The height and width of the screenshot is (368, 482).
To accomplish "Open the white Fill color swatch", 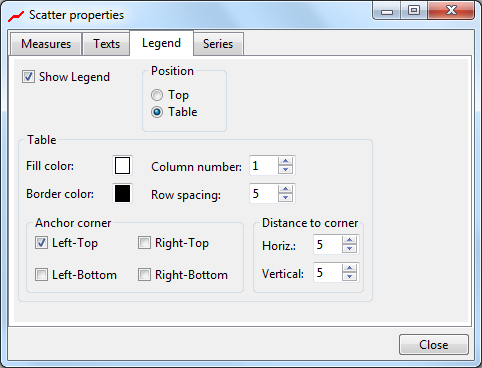I will [122, 166].
